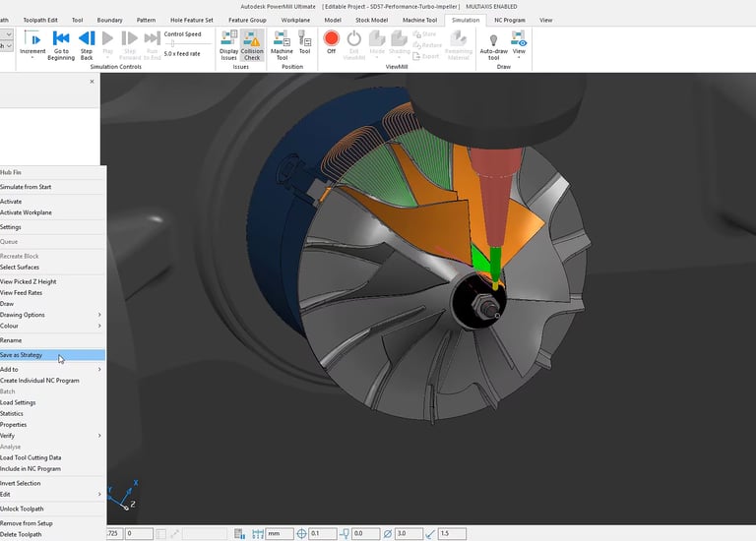Screen dimensions: 756x541
Task: Expand Drawing Options submenu
Action: coord(52,315)
